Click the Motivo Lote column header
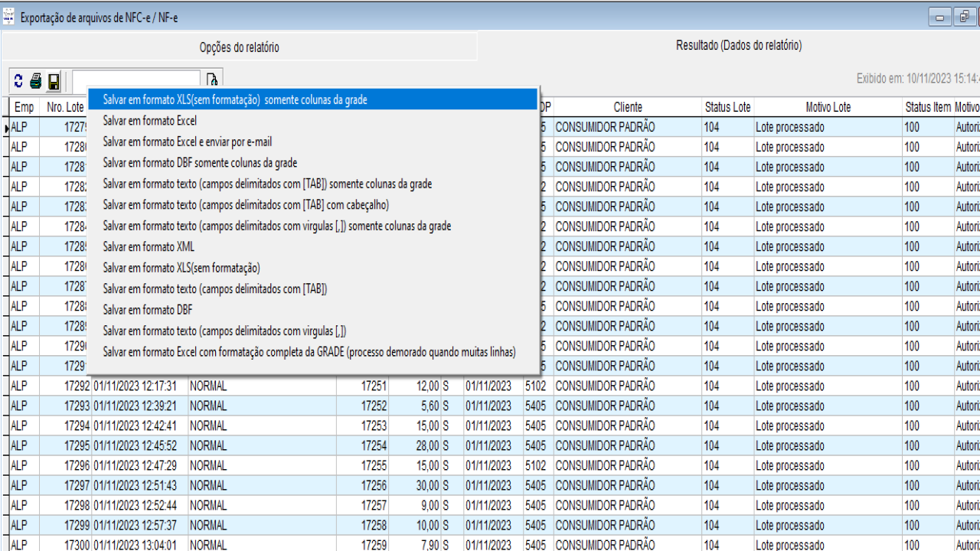The image size is (980, 551). pyautogui.click(x=828, y=107)
